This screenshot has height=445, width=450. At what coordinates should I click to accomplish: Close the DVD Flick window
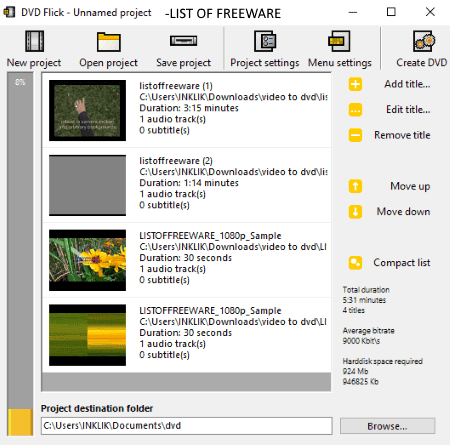click(430, 12)
